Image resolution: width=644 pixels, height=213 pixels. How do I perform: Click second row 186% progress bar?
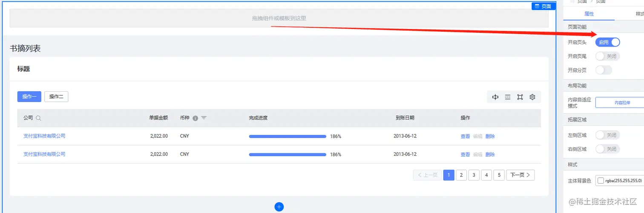coord(287,155)
